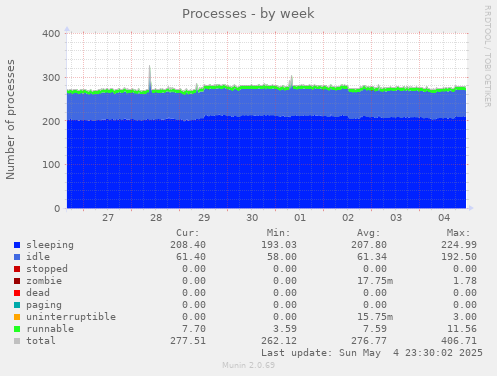Click the 'paging' legend label

44,305
